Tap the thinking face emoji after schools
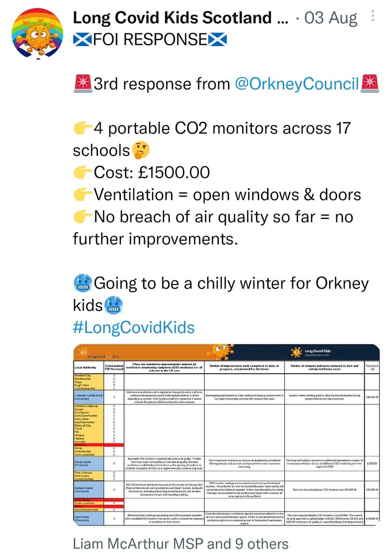This screenshot has height=559, width=392. click(140, 150)
